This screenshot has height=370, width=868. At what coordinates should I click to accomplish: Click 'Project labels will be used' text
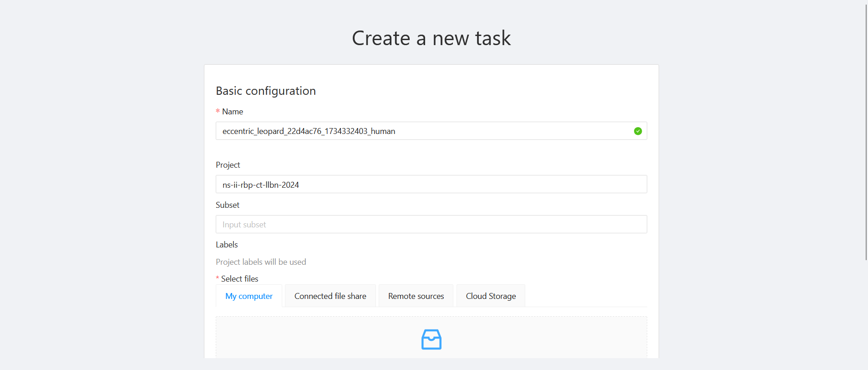pos(261,262)
